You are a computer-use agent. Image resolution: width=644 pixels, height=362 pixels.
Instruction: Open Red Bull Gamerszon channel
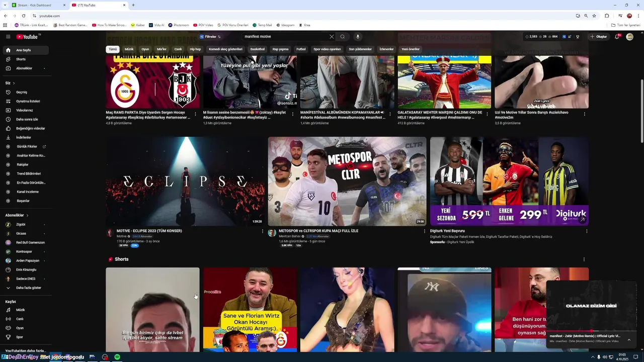[x=25, y=243]
